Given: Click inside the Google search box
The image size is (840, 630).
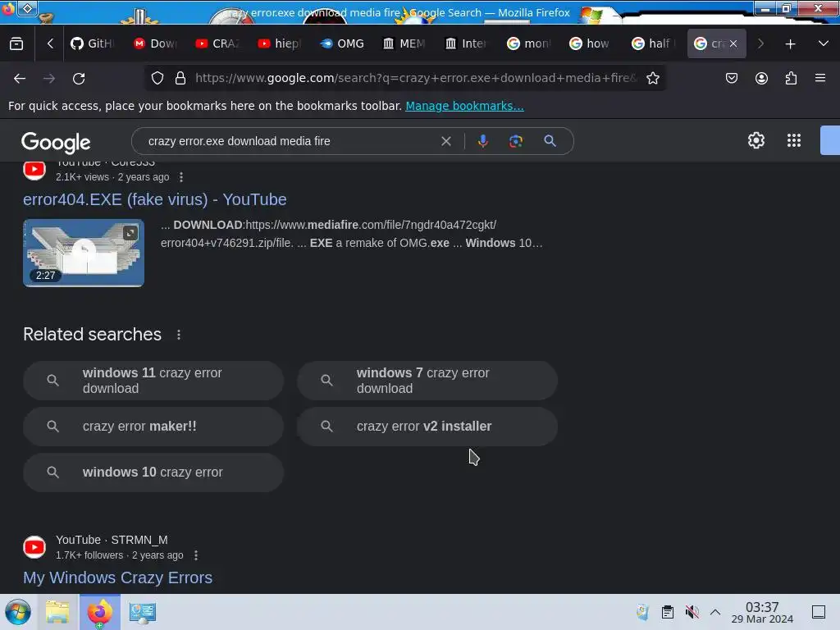Looking at the screenshot, I should tap(290, 141).
